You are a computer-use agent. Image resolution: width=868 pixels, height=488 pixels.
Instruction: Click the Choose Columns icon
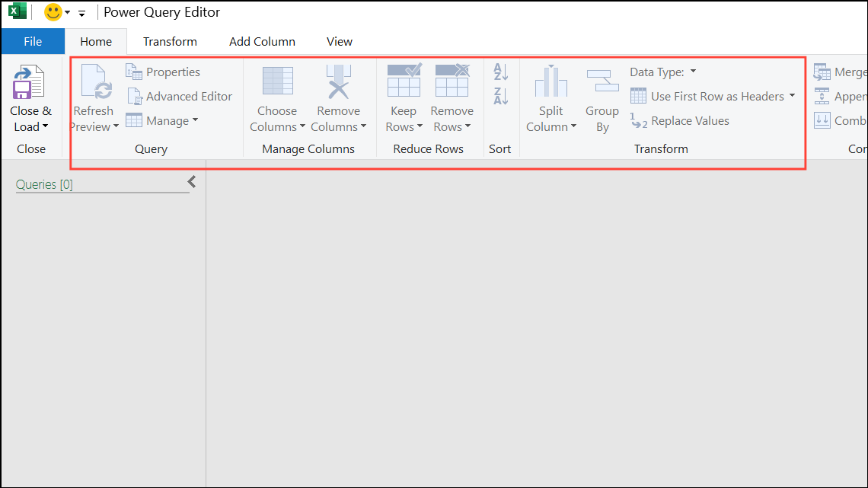277,82
